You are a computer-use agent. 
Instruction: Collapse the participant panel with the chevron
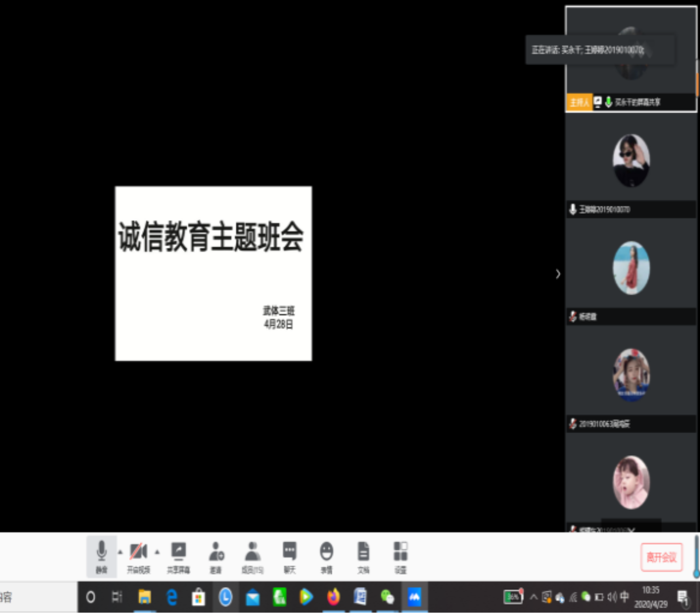pos(557,274)
